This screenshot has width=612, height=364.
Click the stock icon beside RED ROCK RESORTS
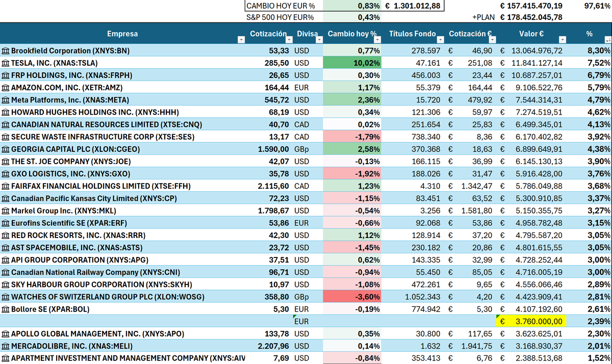pyautogui.click(x=6, y=236)
